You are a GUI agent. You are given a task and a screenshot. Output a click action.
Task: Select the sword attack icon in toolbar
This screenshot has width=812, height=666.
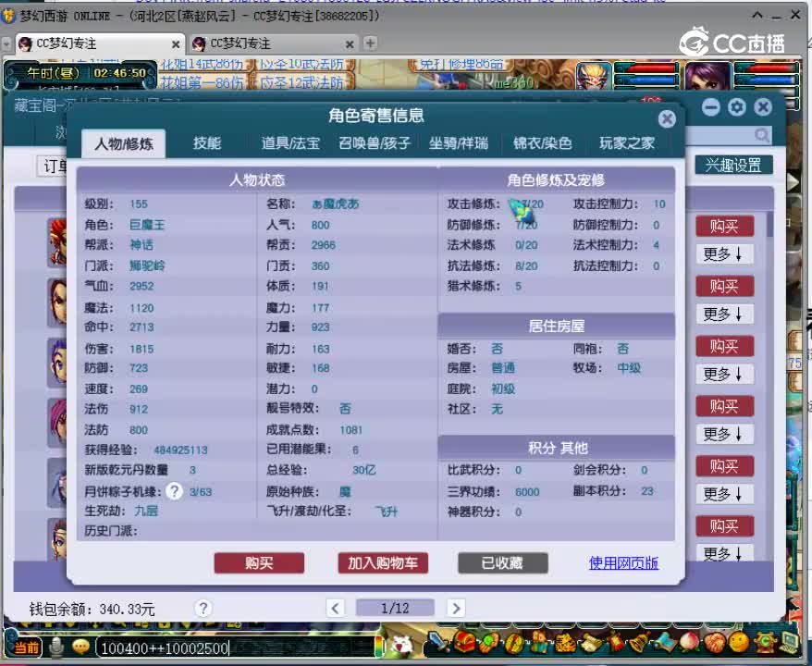click(438, 643)
